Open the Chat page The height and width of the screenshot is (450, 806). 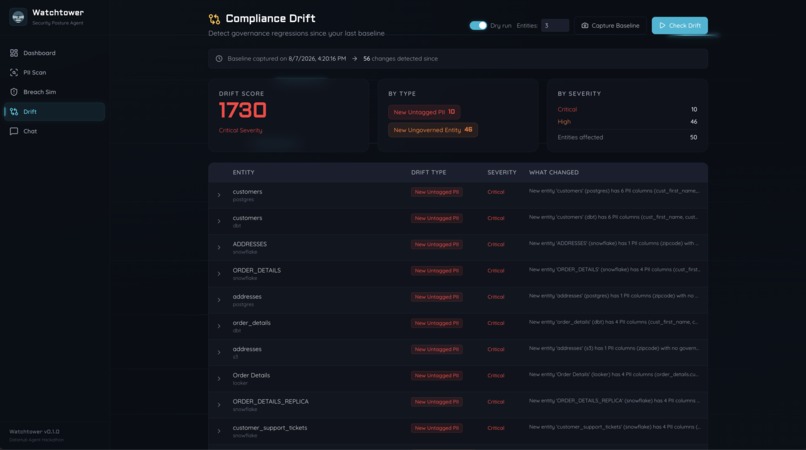tap(54, 131)
